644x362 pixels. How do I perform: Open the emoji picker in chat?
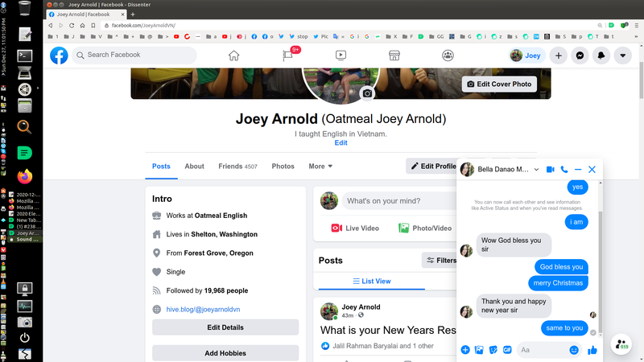(574, 350)
